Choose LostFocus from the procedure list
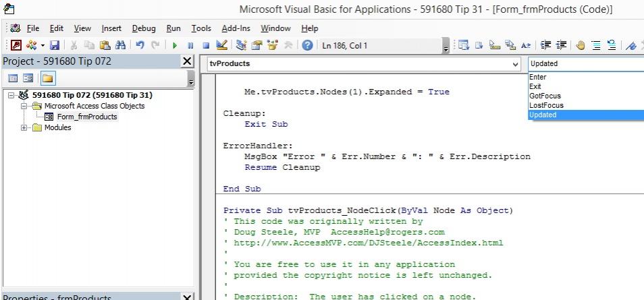The image size is (644, 300). [x=586, y=105]
